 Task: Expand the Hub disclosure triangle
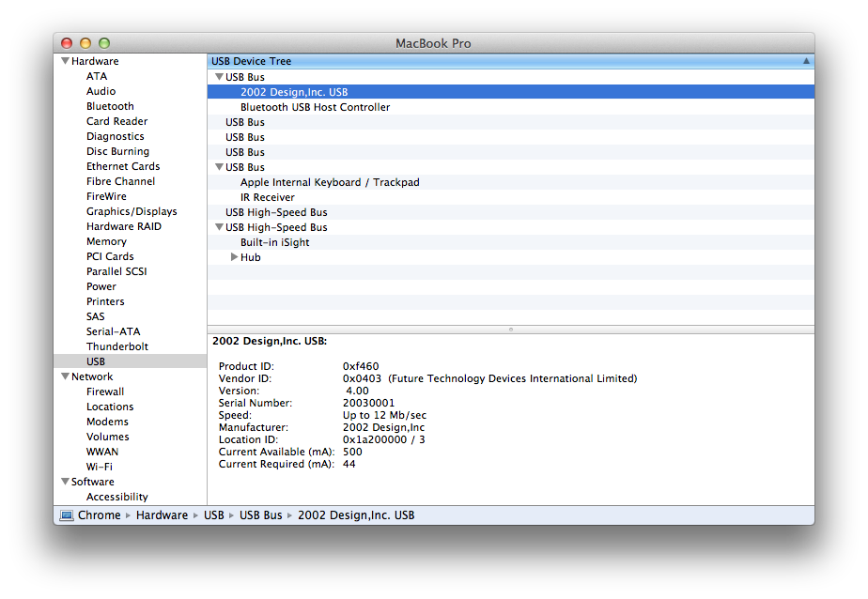coord(235,257)
